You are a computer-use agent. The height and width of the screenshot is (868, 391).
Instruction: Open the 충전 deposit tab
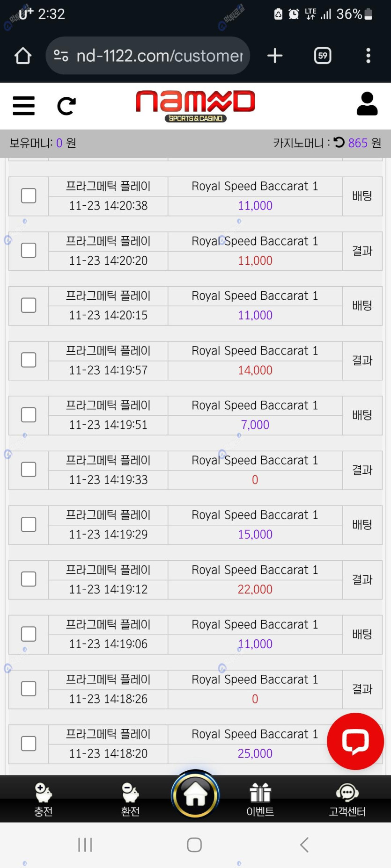(x=44, y=799)
